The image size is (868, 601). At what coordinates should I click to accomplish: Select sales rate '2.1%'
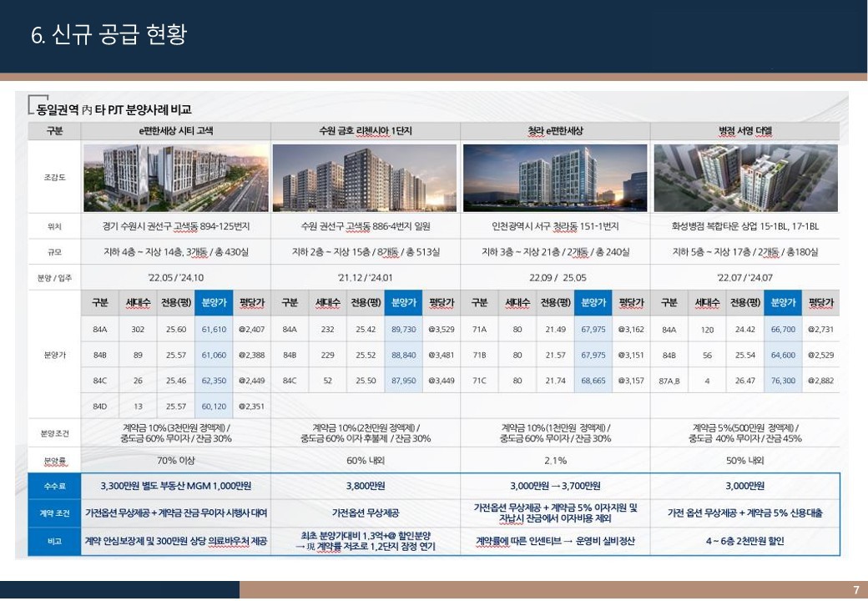coord(555,461)
